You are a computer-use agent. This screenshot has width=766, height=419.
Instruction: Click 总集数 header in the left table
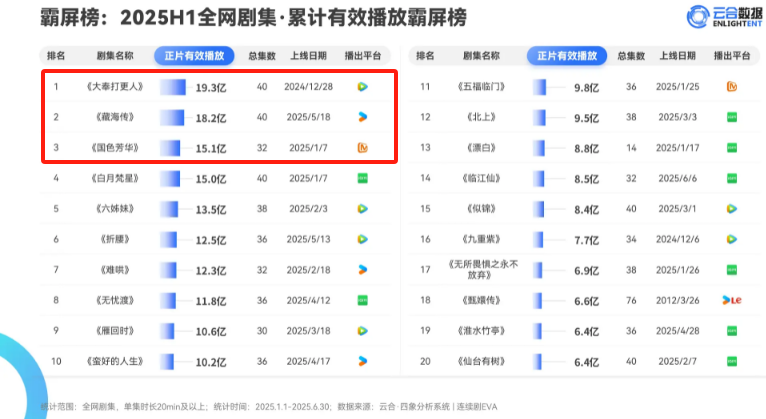point(262,56)
